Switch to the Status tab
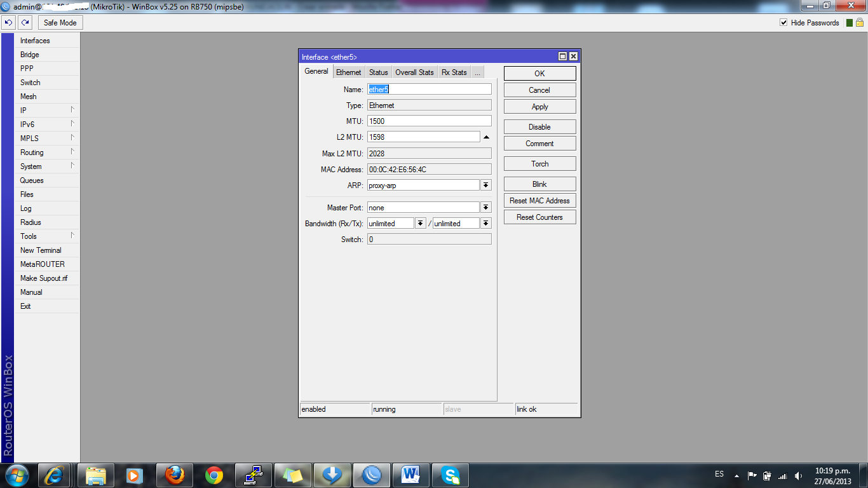Image resolution: width=868 pixels, height=488 pixels. click(379, 72)
